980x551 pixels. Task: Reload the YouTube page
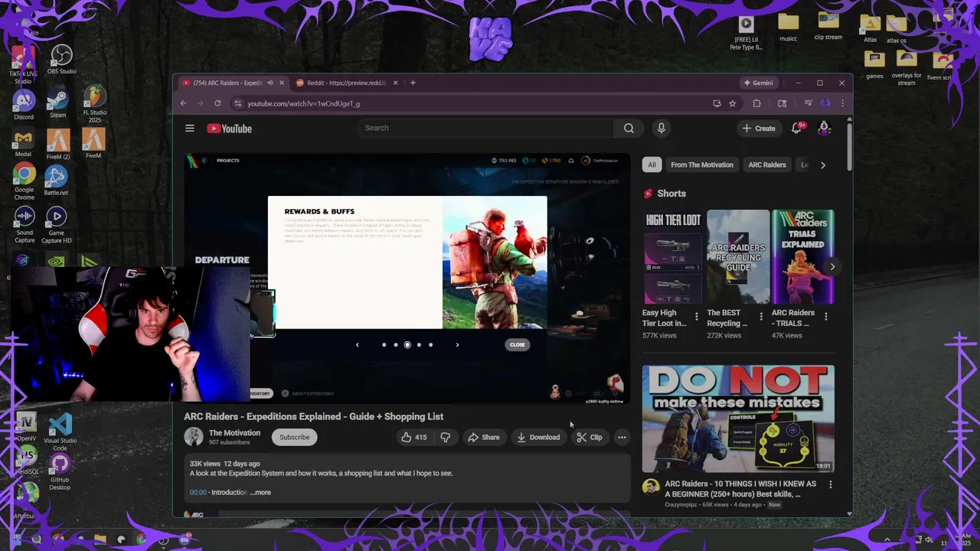[217, 103]
